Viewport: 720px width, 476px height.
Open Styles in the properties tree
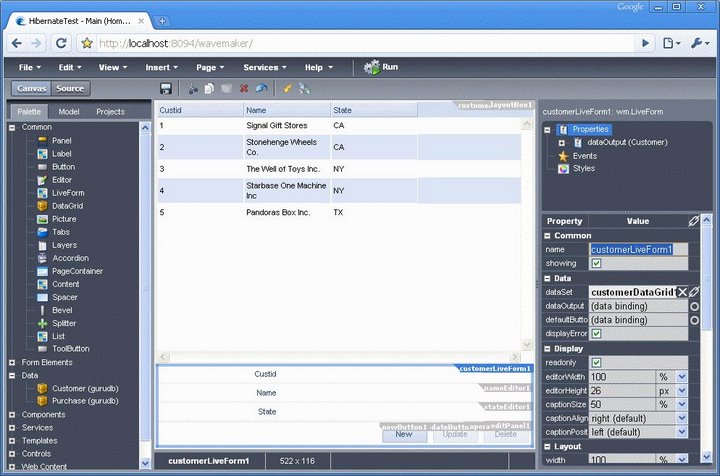(583, 169)
